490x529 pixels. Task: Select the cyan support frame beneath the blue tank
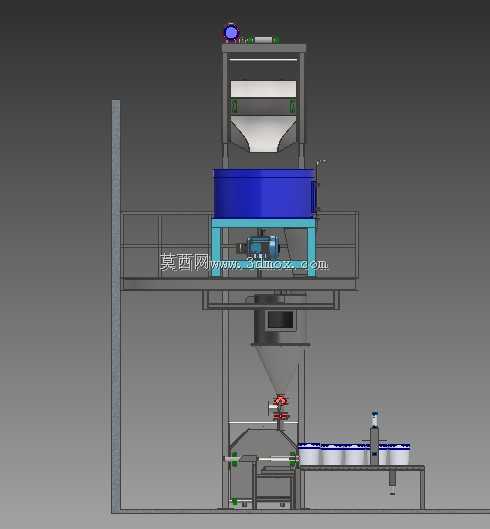tap(264, 248)
